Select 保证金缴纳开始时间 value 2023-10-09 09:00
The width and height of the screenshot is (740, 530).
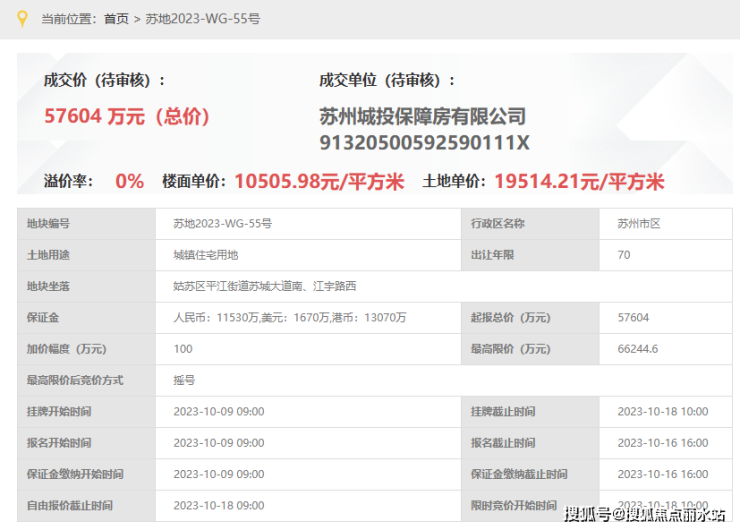point(219,474)
